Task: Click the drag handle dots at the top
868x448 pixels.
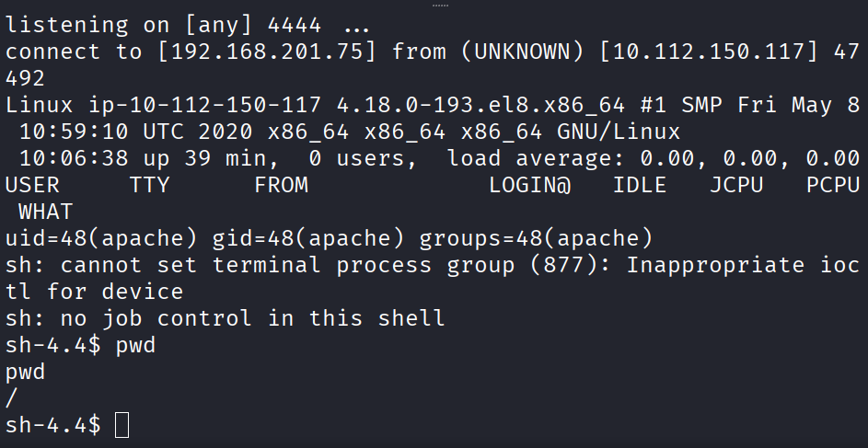Action: pos(440,6)
